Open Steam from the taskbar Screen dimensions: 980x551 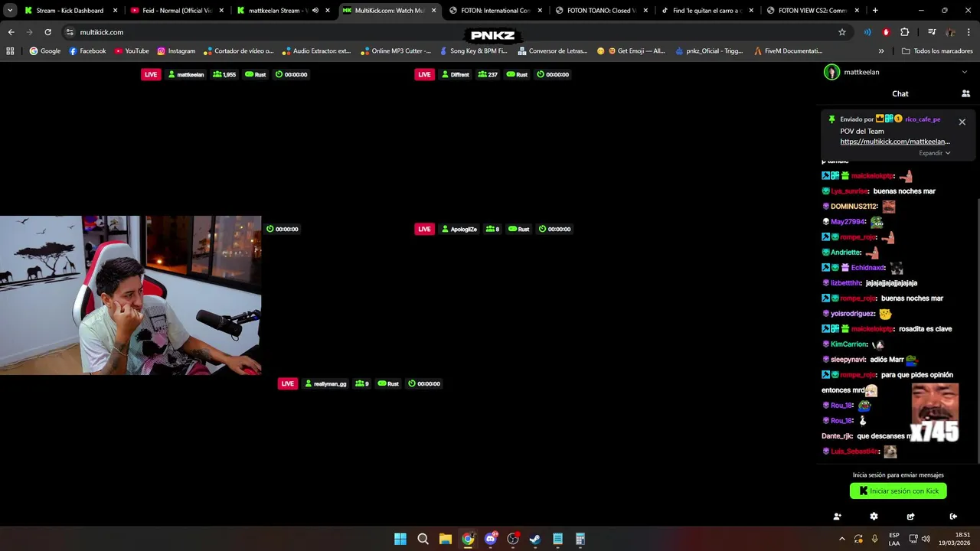(535, 539)
